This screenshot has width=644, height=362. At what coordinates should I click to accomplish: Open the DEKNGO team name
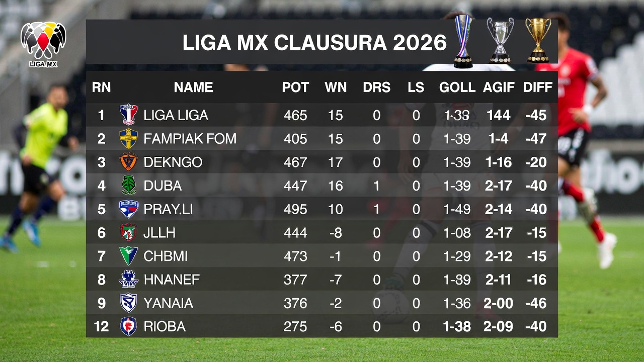coord(173,162)
